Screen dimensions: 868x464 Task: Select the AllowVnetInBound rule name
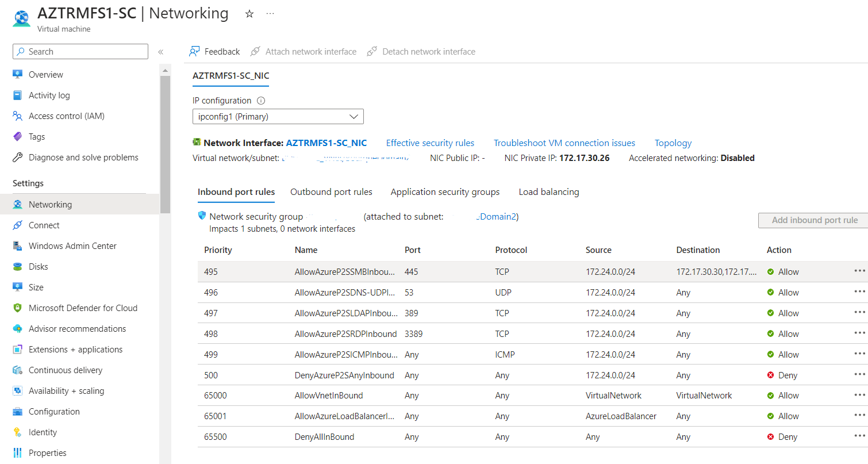pyautogui.click(x=329, y=396)
